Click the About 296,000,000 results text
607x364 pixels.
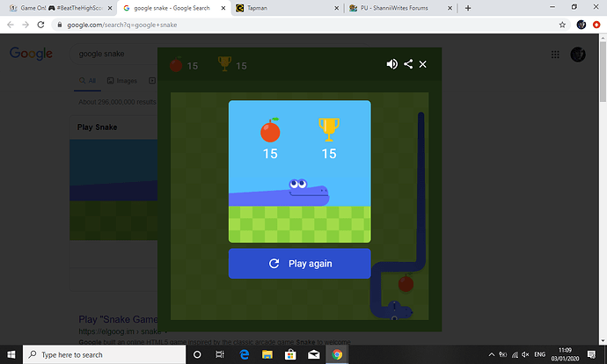pyautogui.click(x=117, y=102)
